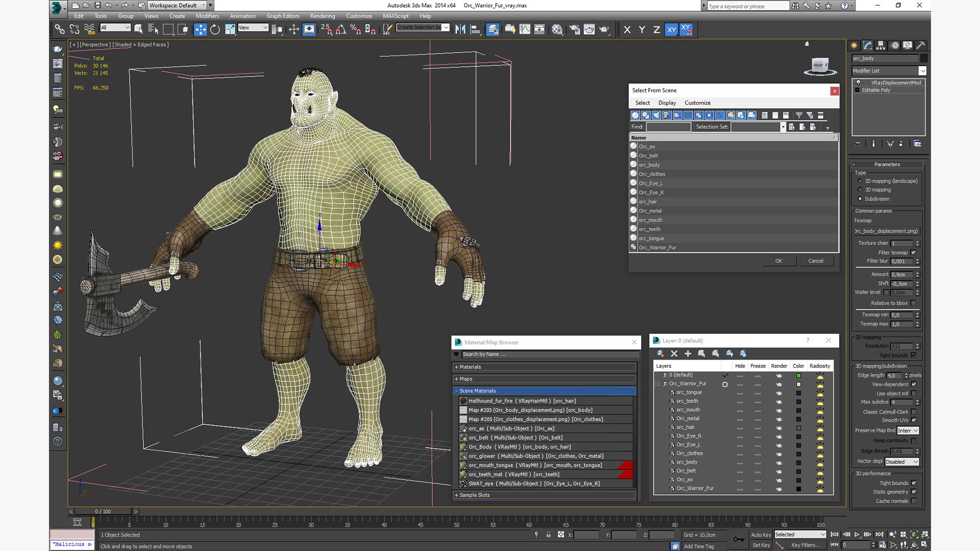
Task: Open the View reference coordinate dropdown
Action: (253, 28)
